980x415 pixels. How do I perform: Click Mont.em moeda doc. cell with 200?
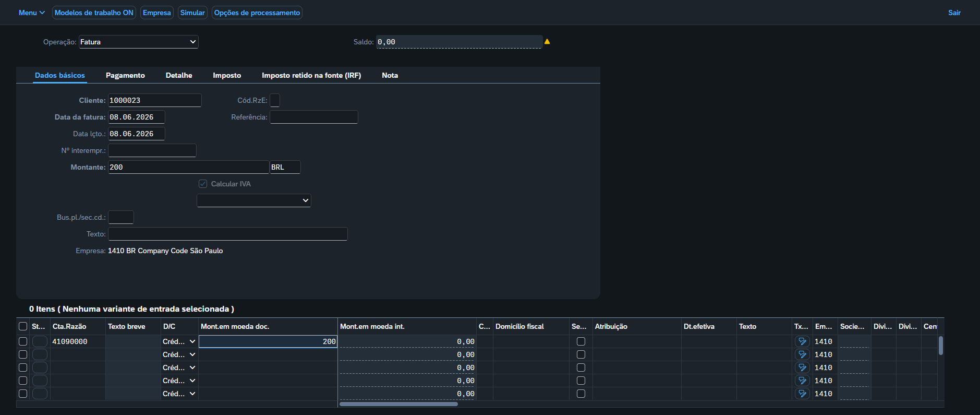point(268,341)
